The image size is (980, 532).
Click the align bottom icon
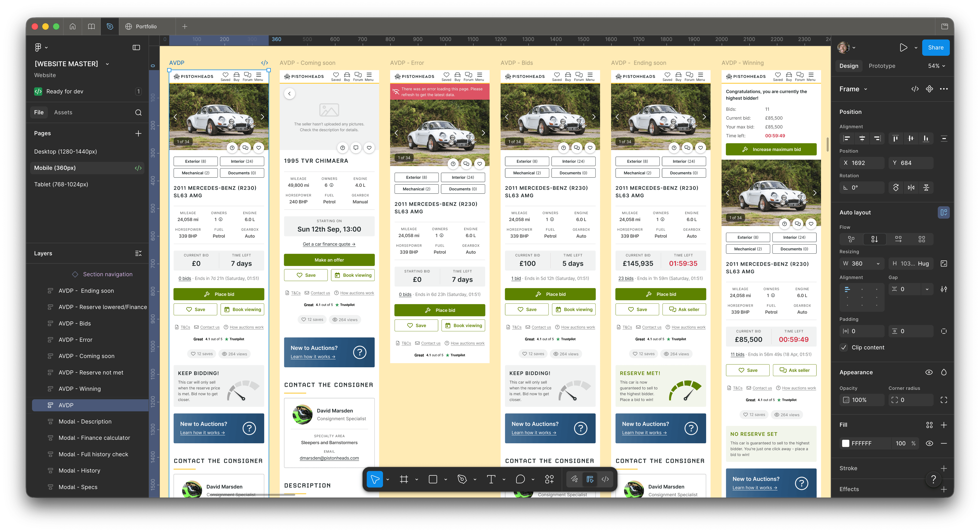[x=926, y=138]
